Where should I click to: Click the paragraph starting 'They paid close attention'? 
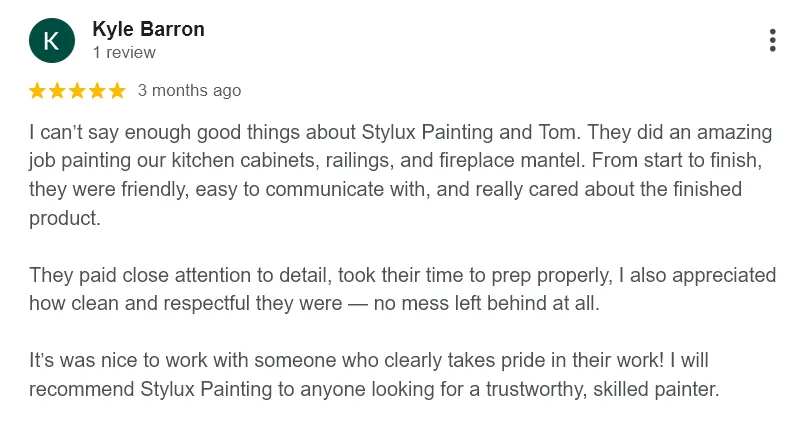[x=402, y=289]
